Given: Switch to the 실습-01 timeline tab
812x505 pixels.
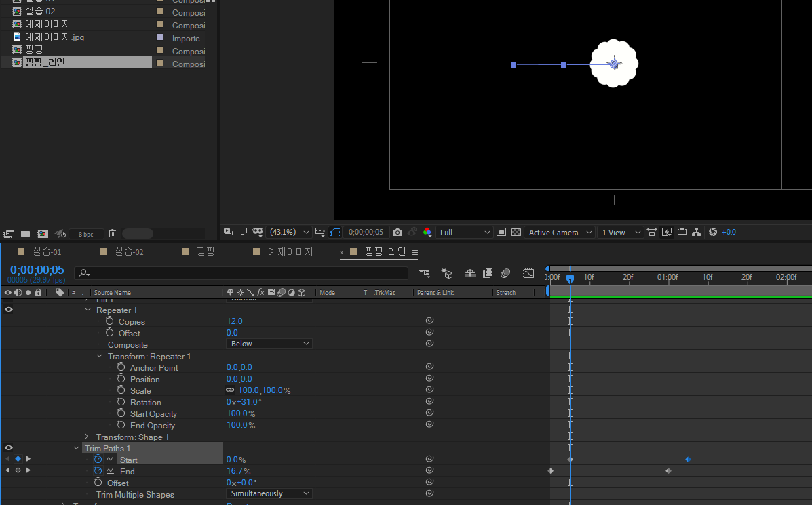Looking at the screenshot, I should tap(47, 252).
